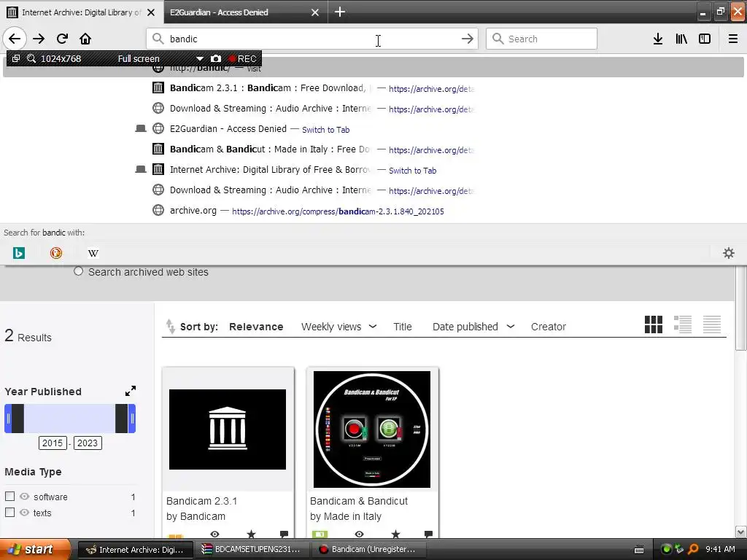
Task: Close the E2Guardian tab
Action: [x=315, y=12]
